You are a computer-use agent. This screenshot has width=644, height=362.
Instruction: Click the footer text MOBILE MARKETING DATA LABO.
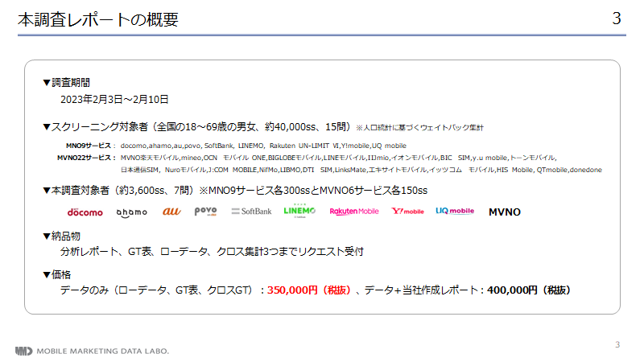click(103, 352)
